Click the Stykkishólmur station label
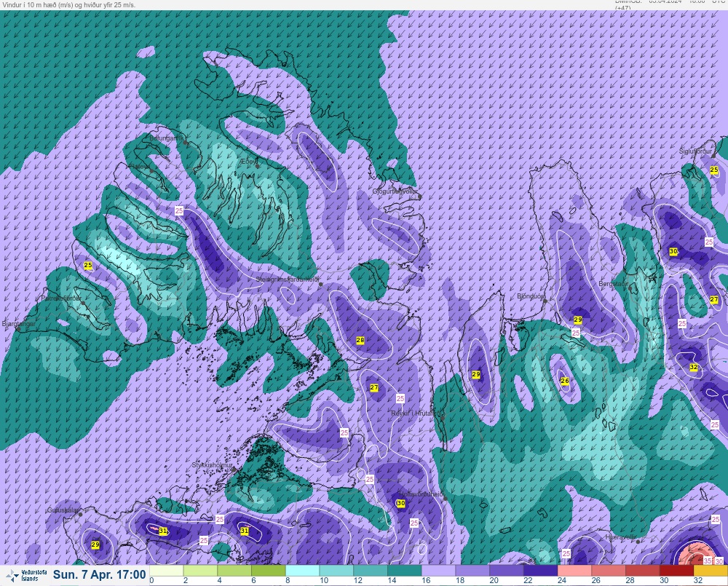Screen dimensions: 728x586 coord(212,465)
